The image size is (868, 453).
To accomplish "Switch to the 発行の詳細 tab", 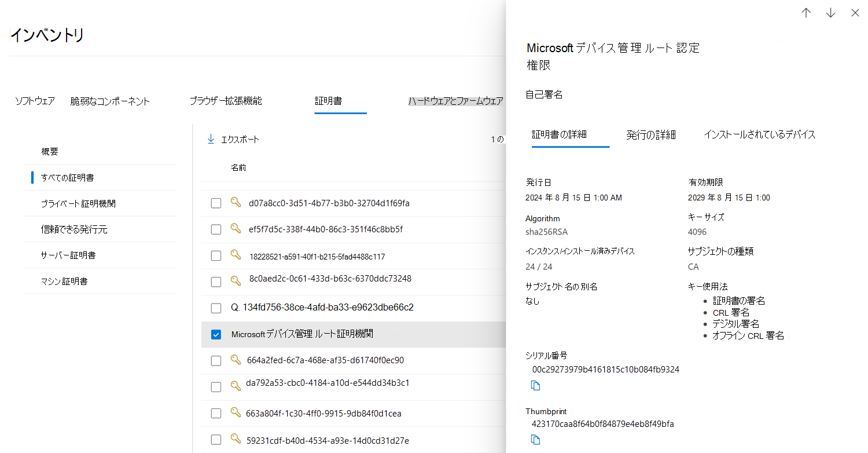I will click(x=650, y=135).
